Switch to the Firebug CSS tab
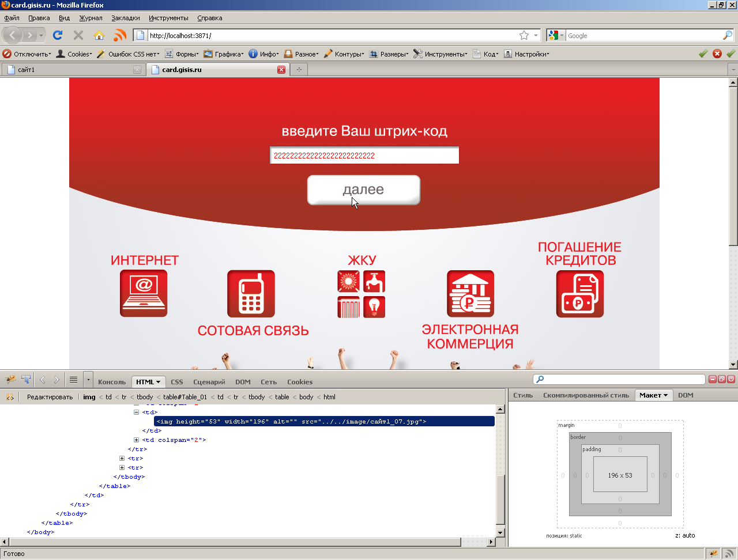This screenshot has width=738, height=560. click(177, 381)
